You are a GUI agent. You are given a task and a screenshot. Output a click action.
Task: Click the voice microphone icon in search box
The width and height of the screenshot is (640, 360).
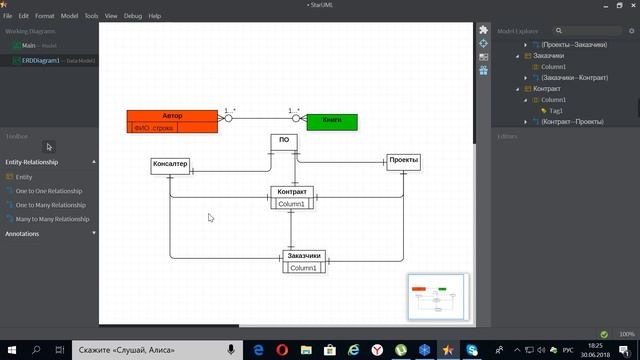[x=231, y=350]
